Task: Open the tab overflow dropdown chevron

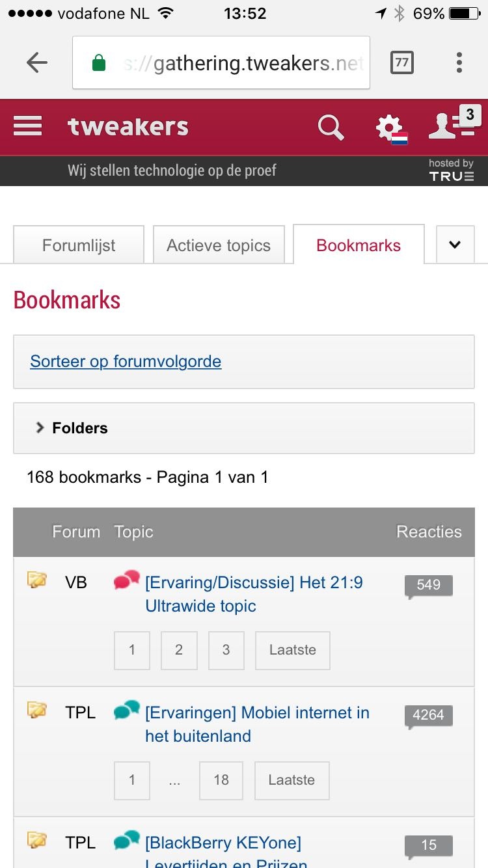Action: pyautogui.click(x=455, y=245)
